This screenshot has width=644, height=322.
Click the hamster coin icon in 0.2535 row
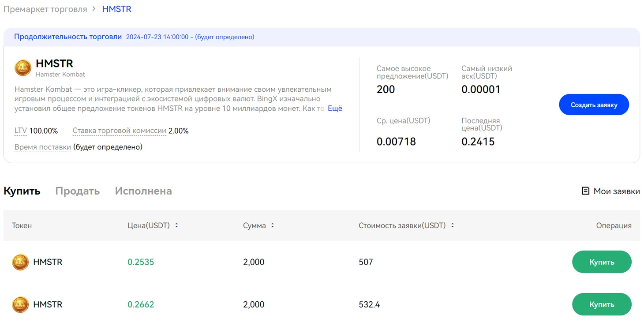(x=20, y=262)
